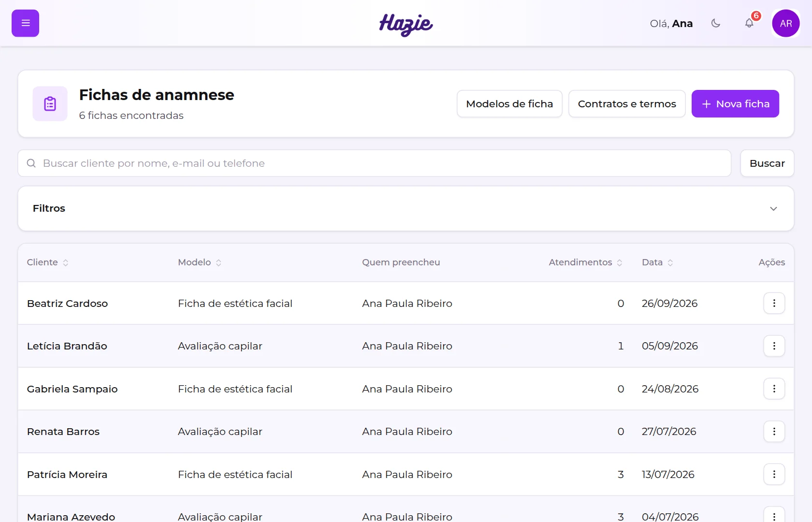Click the Olá, Ana greeting

pos(671,24)
